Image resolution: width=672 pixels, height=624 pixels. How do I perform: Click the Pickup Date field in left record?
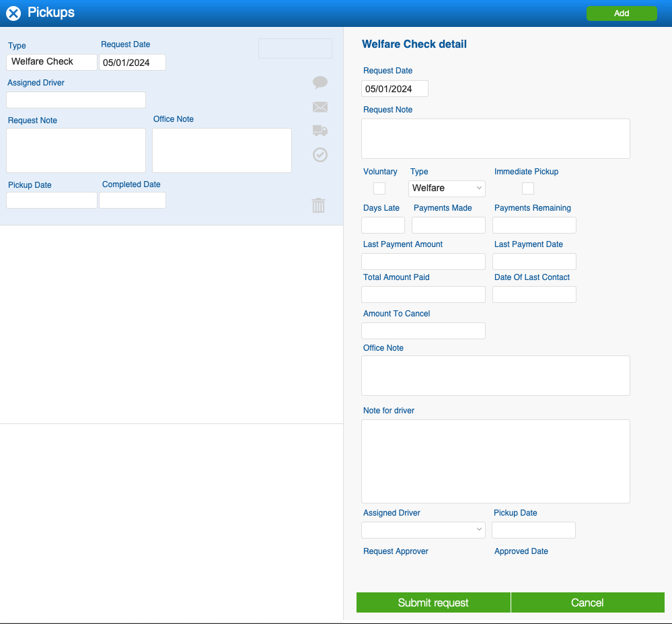coord(52,201)
